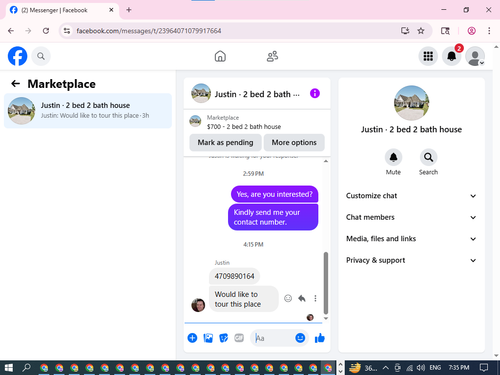The height and width of the screenshot is (375, 500).
Task: Choose a sticker icon
Action: tap(224, 338)
